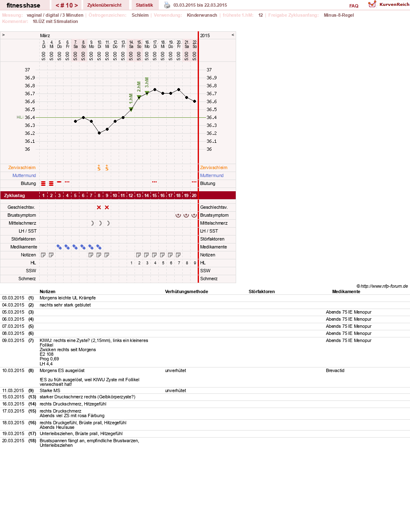This screenshot has width=410, height=532.
Task: Click cervical mucus S icon on cycle day 9
Action: (x=107, y=167)
